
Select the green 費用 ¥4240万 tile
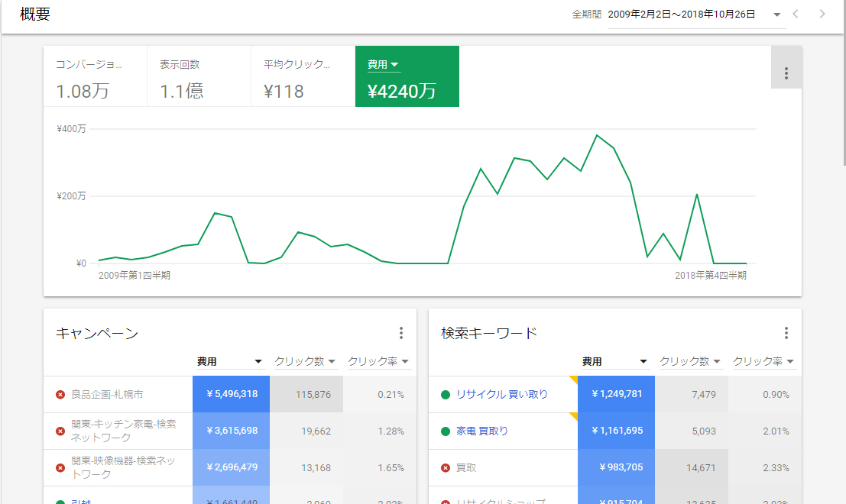(407, 76)
